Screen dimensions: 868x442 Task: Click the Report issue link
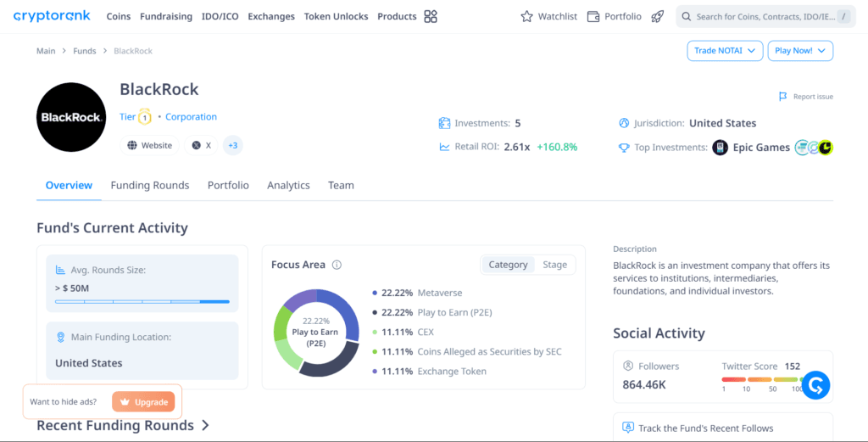[x=813, y=97]
